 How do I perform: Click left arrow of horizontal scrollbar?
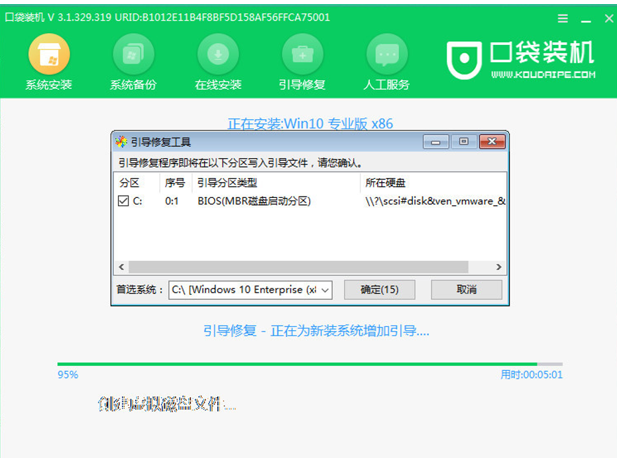click(122, 267)
